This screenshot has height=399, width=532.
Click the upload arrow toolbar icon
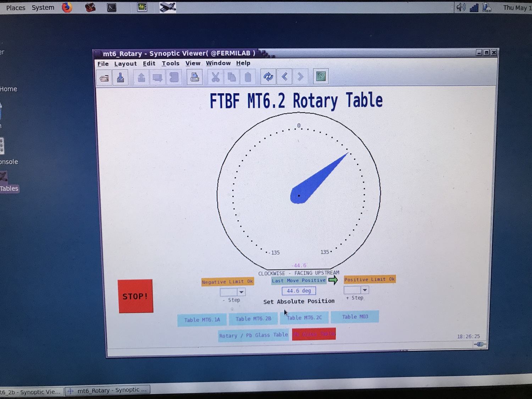(x=141, y=77)
